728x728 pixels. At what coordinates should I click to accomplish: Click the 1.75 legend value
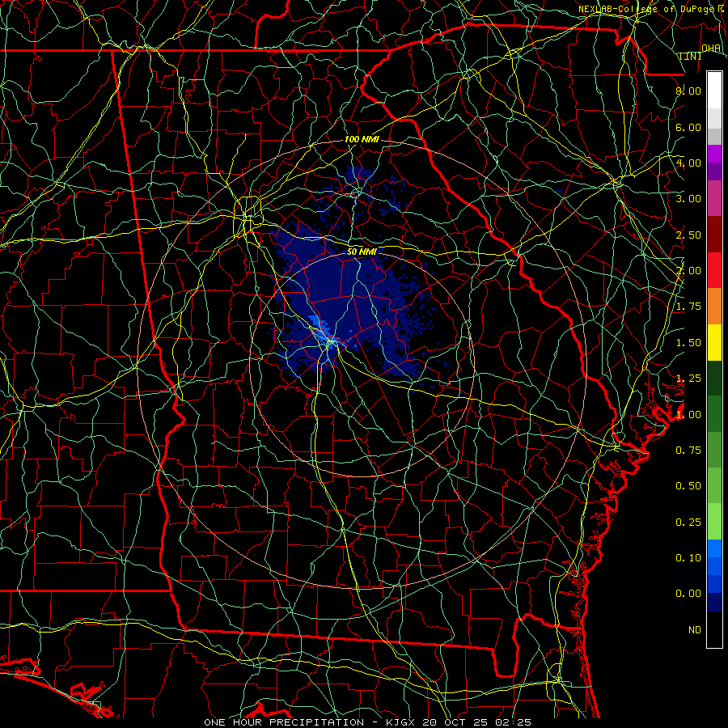coord(688,307)
